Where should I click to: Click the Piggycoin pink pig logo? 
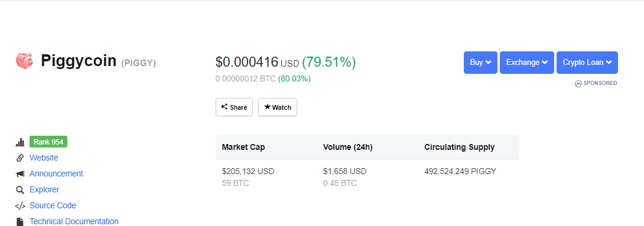coord(24,61)
